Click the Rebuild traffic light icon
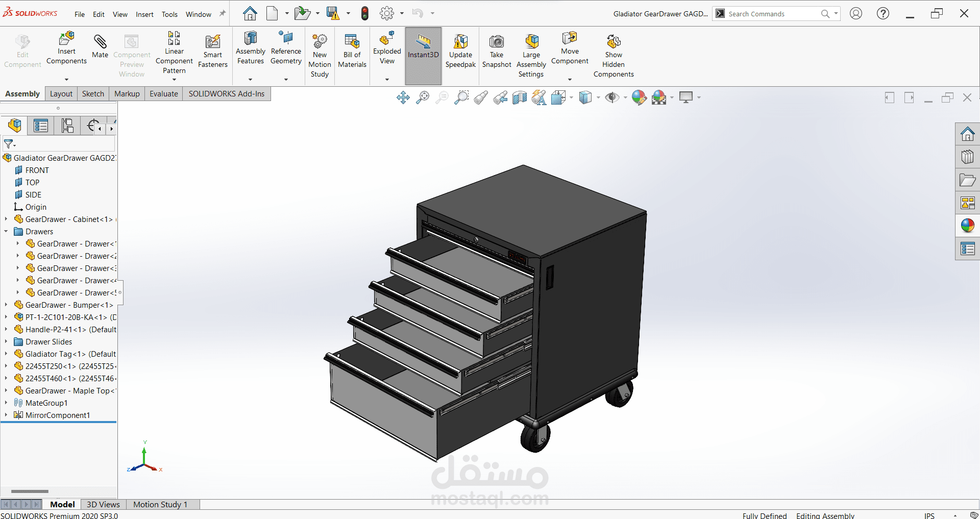Viewport: 980px width, 519px height. point(364,13)
